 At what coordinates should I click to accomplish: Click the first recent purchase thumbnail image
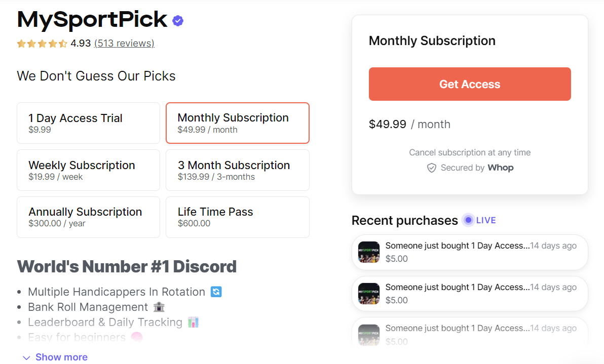click(368, 252)
